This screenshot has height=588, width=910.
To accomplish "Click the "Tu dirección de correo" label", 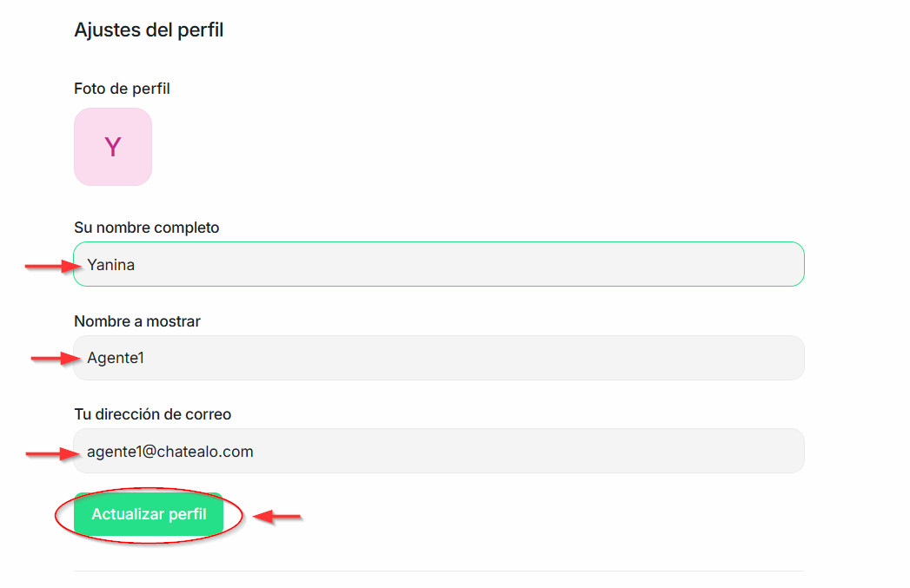I will click(x=153, y=414).
